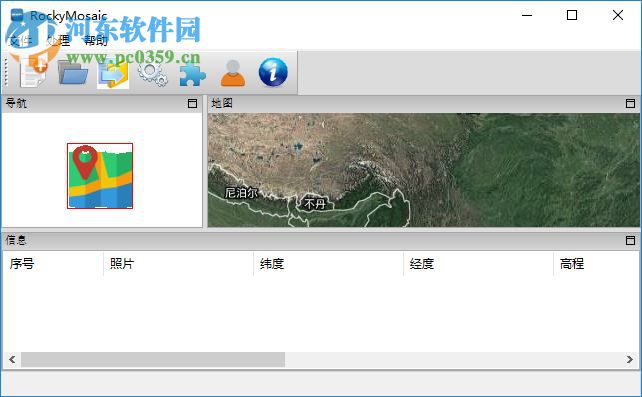This screenshot has width=642, height=397.
Task: Open the 帮助 menu
Action: coord(96,40)
